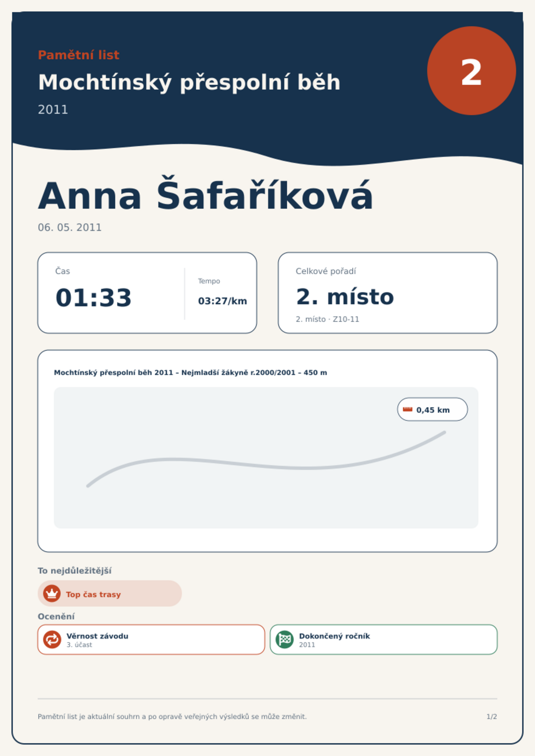Click the ruler icon next to 0,45 km
535x756 pixels.
pos(408,409)
